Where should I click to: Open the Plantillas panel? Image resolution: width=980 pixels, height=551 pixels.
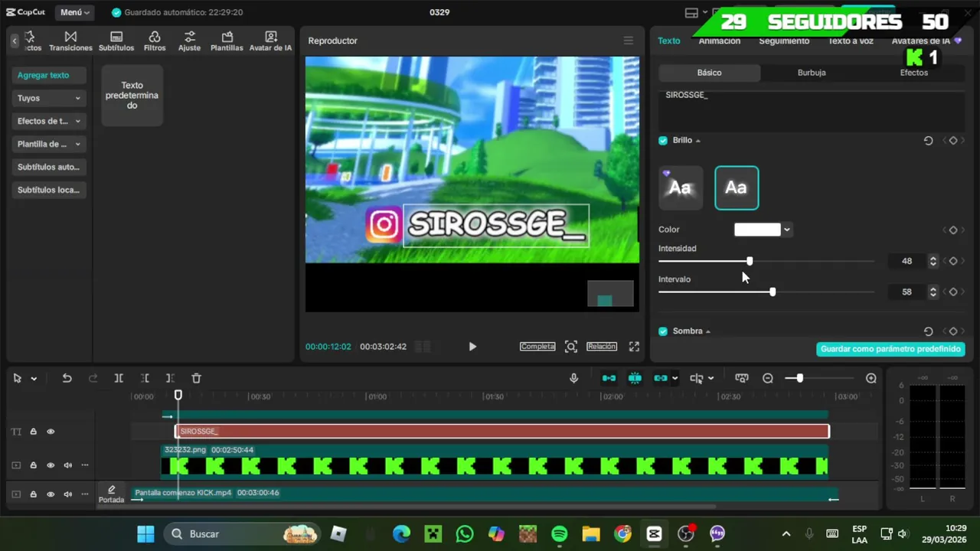point(227,41)
